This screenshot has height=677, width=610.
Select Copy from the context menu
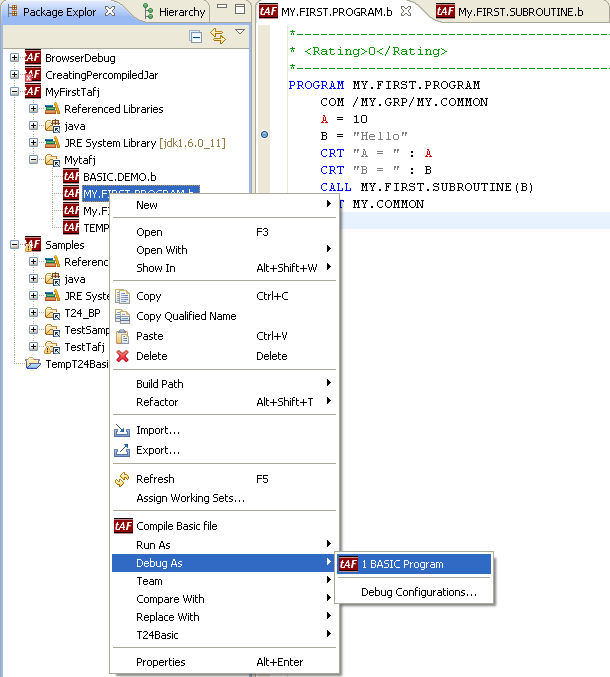coord(148,296)
